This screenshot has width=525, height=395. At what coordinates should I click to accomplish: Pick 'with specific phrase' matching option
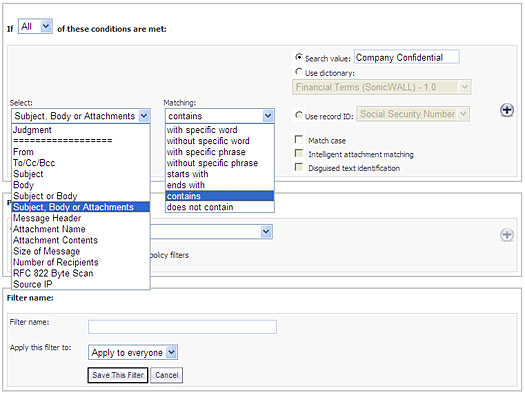220,152
